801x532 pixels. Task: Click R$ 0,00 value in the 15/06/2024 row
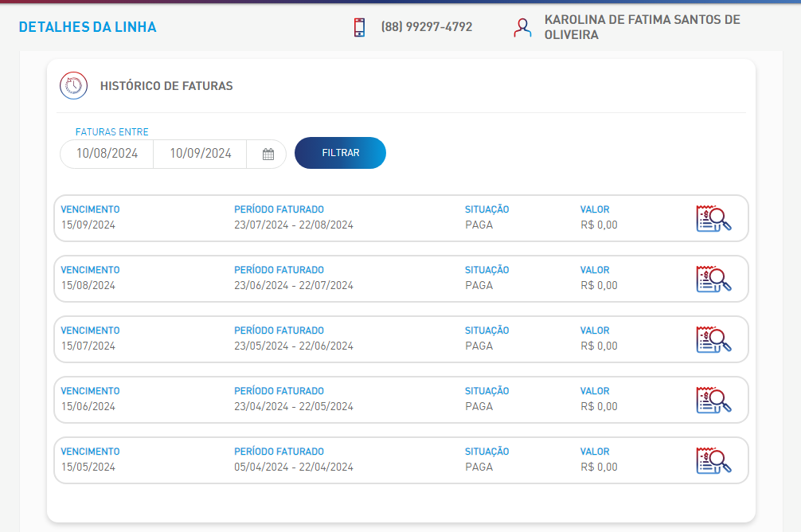point(599,406)
